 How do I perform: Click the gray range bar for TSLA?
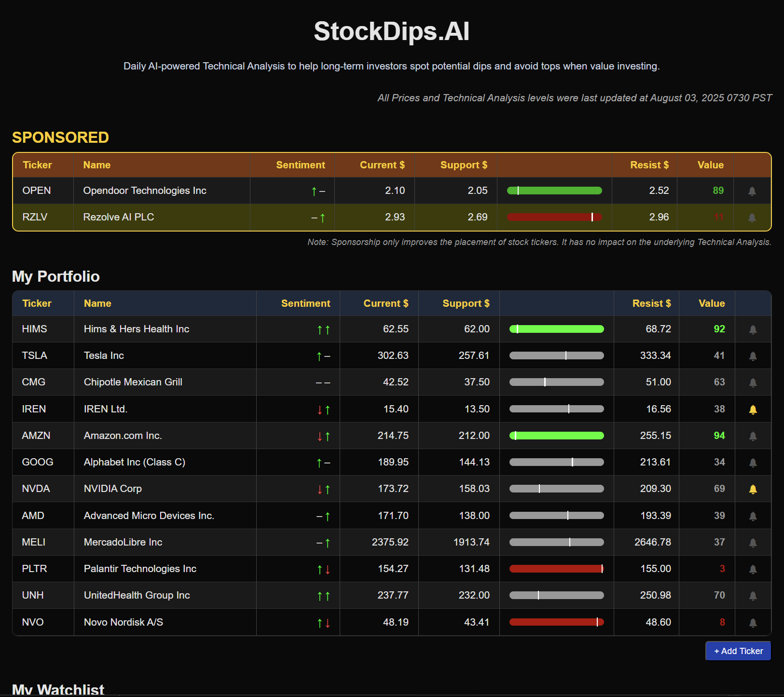click(x=557, y=355)
